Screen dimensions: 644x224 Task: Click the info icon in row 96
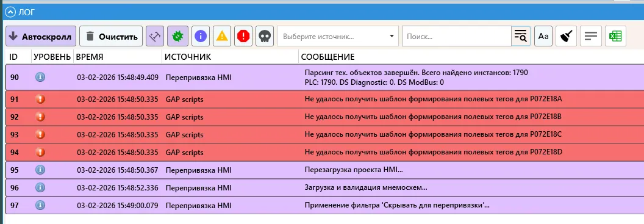coord(40,187)
